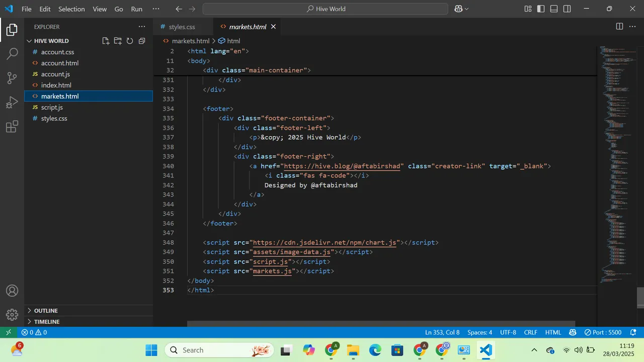The image size is (644, 362).
Task: Open the Run and Debug view
Action: click(x=12, y=103)
